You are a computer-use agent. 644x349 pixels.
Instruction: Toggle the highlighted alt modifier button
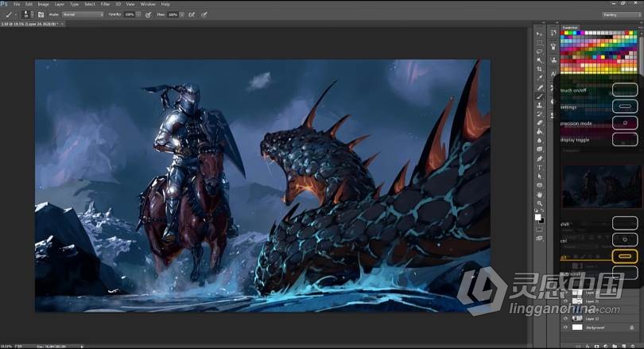[x=625, y=256]
